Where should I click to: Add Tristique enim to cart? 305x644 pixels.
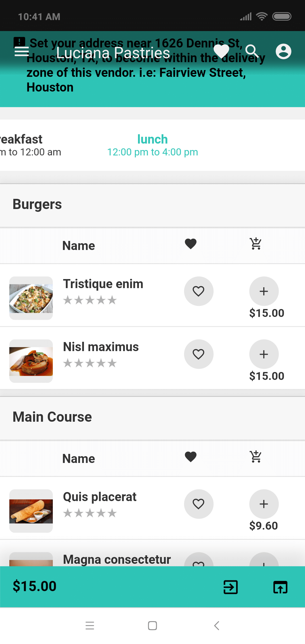(264, 291)
